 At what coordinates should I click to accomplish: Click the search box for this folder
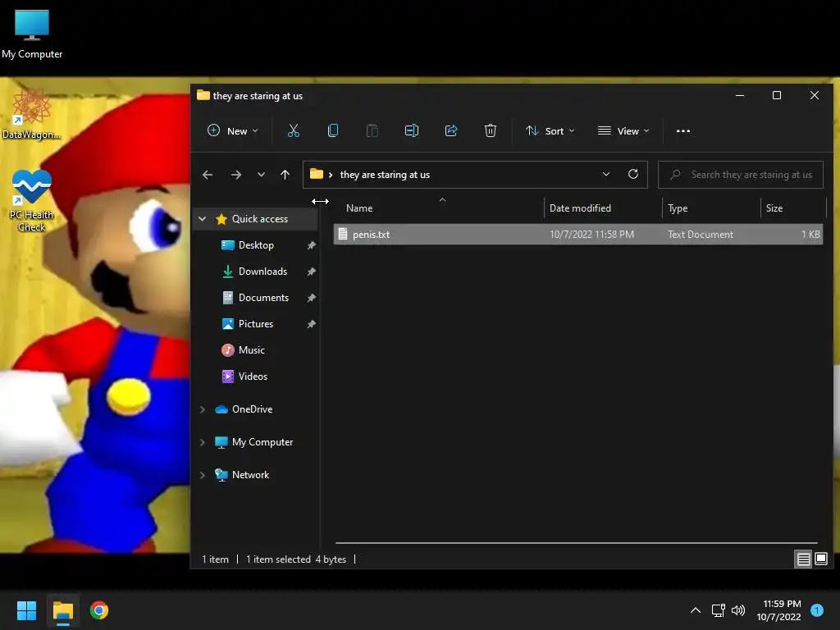coord(741,175)
